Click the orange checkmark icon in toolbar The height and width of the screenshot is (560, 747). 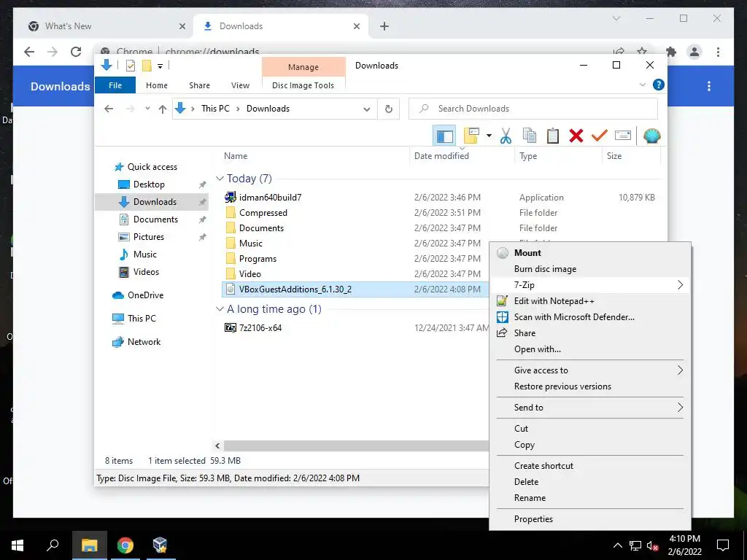pos(600,136)
